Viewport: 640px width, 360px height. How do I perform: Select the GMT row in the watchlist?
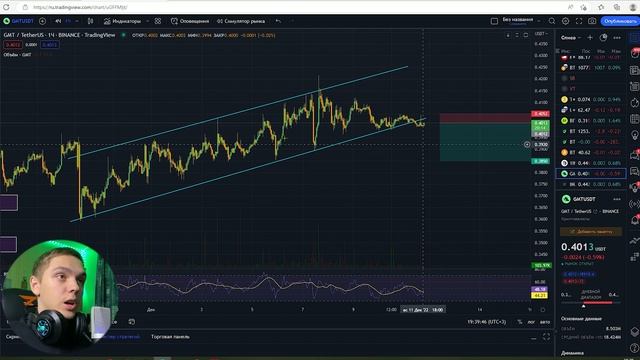coord(591,173)
